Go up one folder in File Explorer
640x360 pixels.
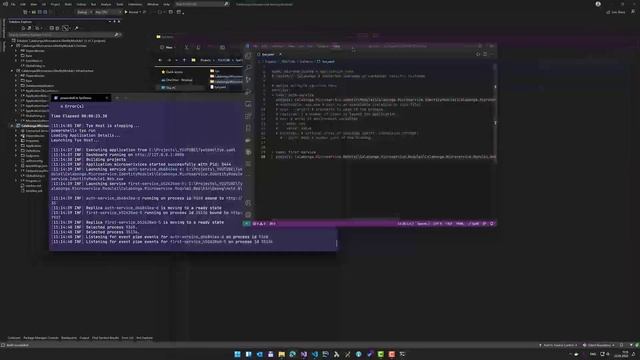click(184, 60)
